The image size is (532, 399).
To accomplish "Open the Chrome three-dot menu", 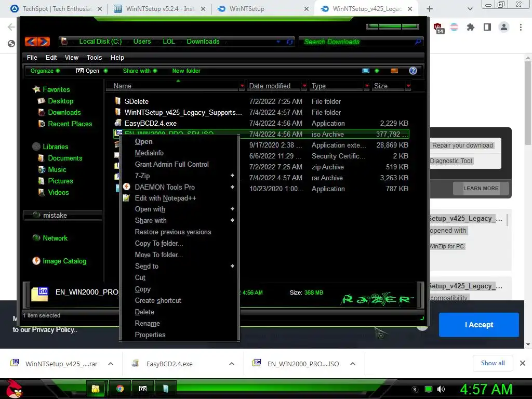I will [x=521, y=27].
